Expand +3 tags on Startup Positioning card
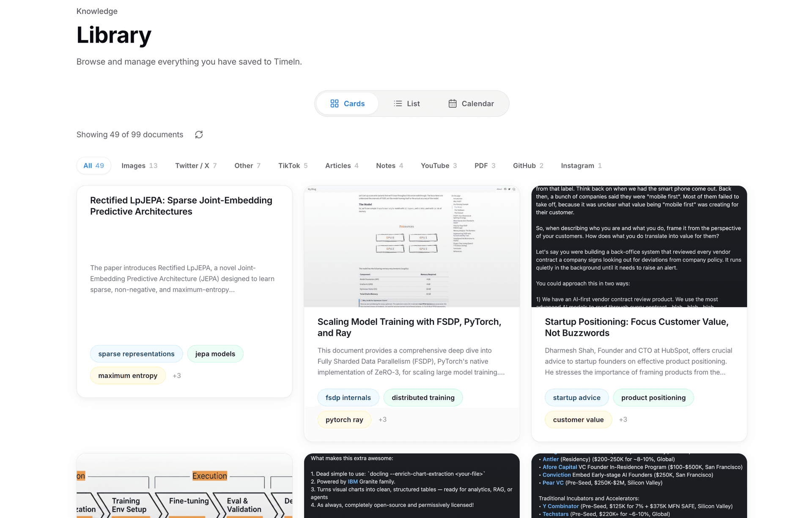 [x=623, y=419]
